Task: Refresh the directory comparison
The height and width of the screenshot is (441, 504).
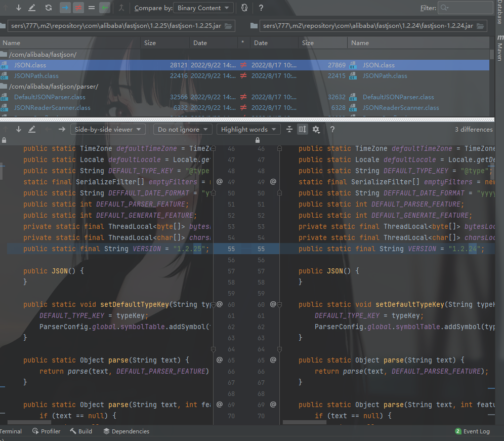Action: coord(49,8)
